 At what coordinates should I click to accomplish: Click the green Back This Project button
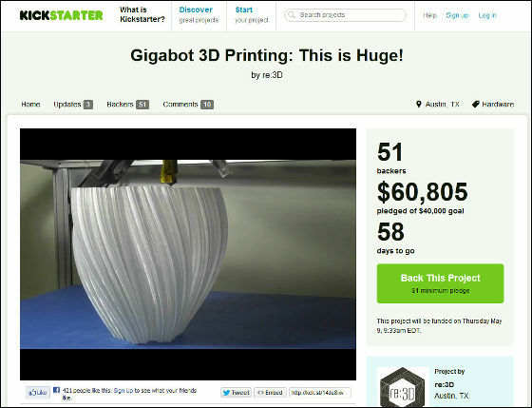tap(440, 283)
